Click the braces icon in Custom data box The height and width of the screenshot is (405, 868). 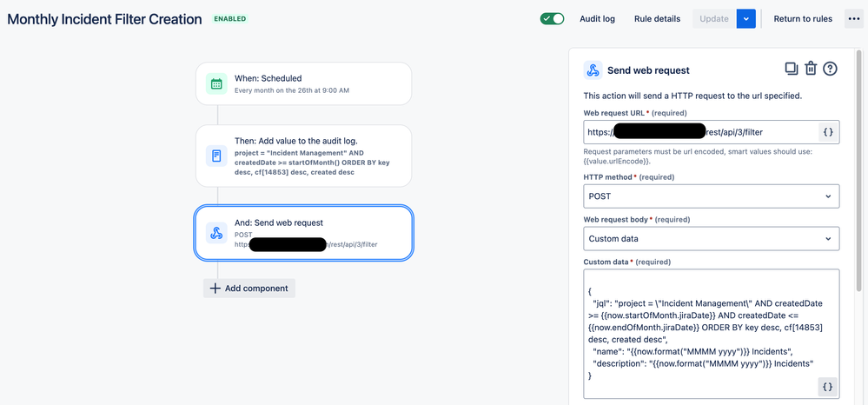point(827,388)
